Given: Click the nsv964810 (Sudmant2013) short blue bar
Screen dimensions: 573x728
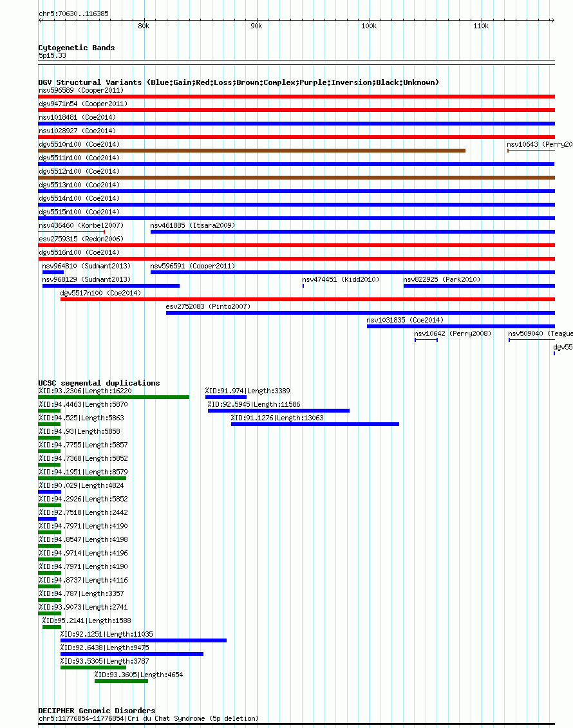Looking at the screenshot, I should pos(53,272).
